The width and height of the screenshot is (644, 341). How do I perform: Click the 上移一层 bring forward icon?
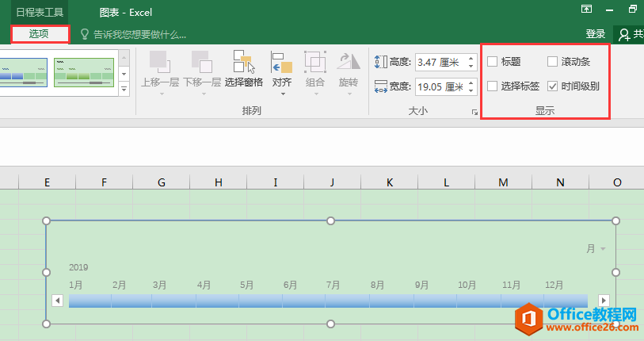click(160, 62)
